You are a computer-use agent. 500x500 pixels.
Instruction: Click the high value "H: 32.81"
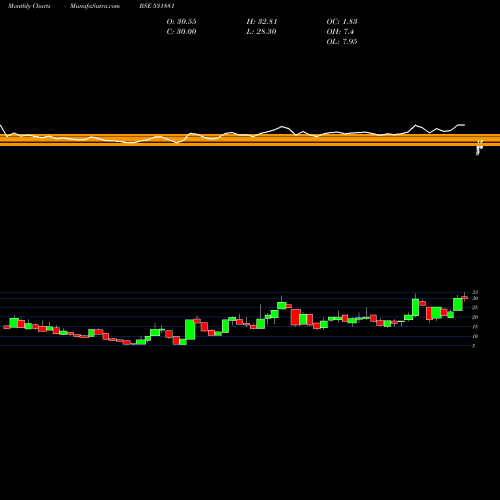point(262,22)
